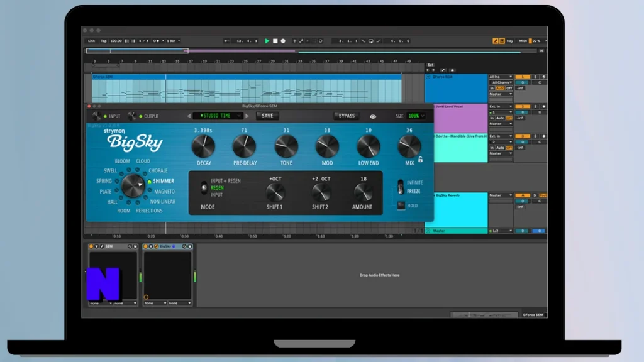Click the DECAY knob

pyautogui.click(x=203, y=146)
